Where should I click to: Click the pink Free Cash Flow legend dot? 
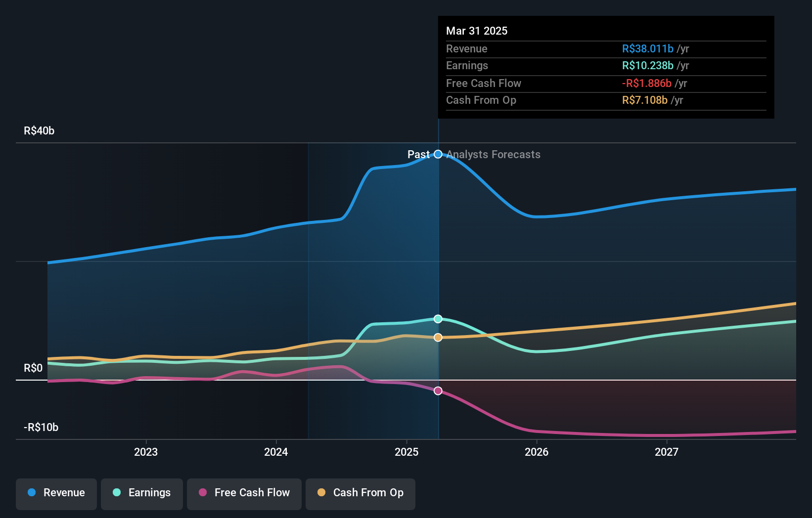203,492
